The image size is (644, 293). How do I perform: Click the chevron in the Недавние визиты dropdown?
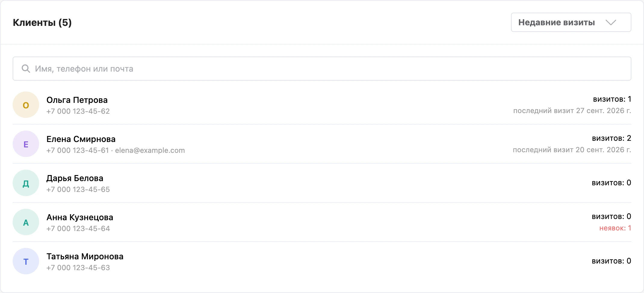(611, 23)
